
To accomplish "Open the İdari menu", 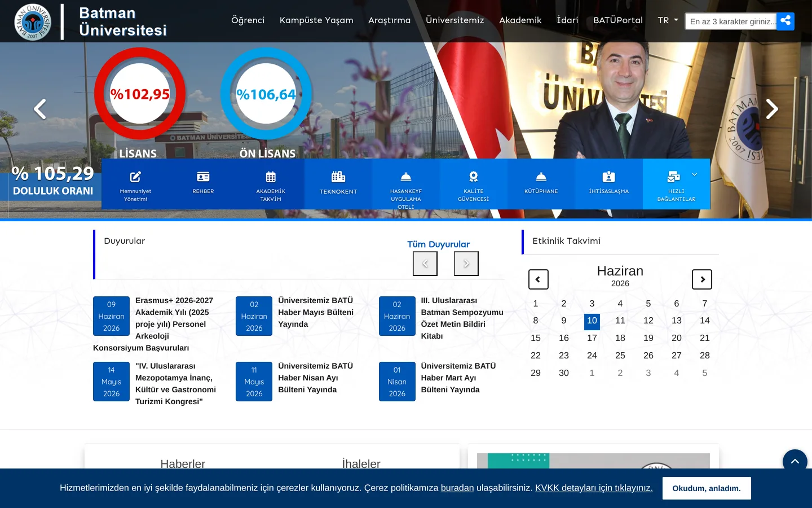I will pyautogui.click(x=567, y=20).
